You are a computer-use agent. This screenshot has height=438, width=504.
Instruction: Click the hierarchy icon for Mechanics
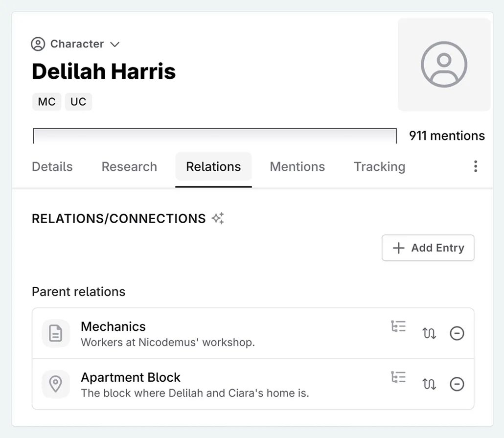coord(398,326)
